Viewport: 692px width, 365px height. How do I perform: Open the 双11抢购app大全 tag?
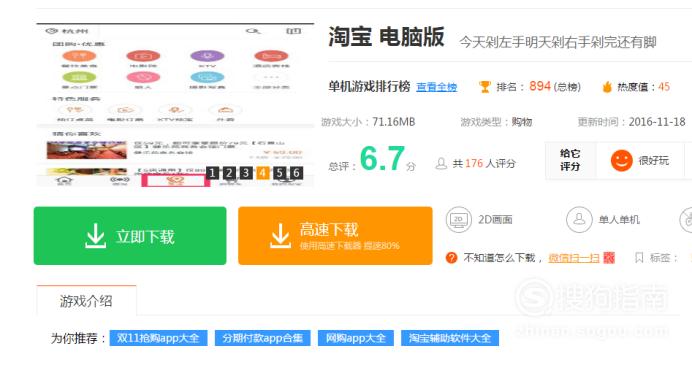(158, 338)
